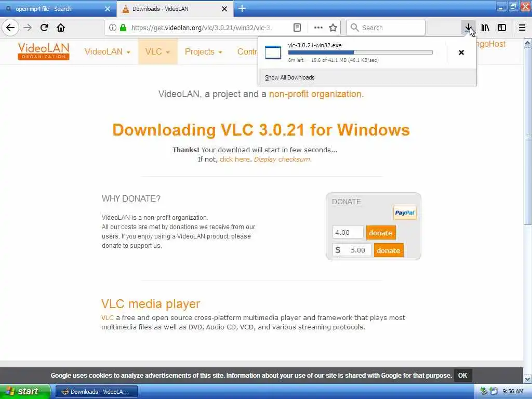Open the Firefox hamburger menu

pos(522,28)
